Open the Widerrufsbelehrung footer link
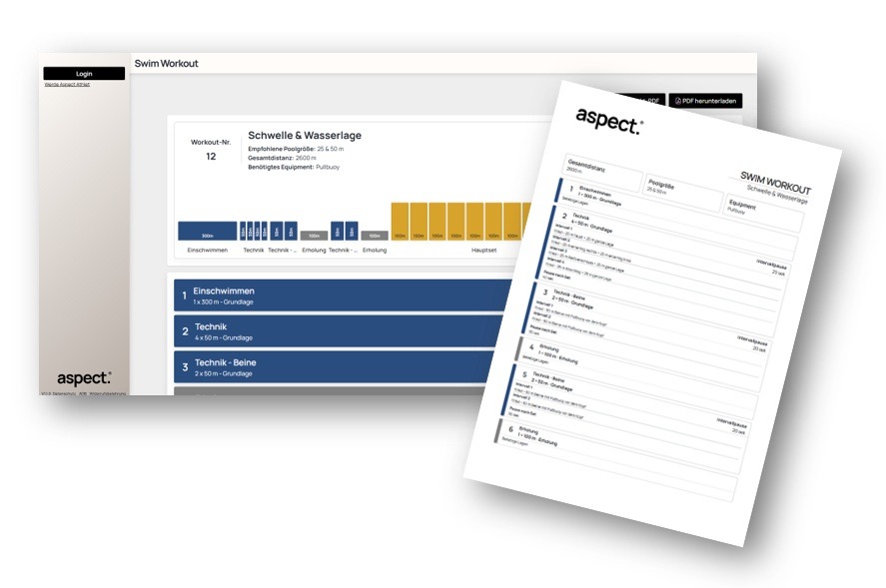The height and width of the screenshot is (588, 886). pos(107,393)
